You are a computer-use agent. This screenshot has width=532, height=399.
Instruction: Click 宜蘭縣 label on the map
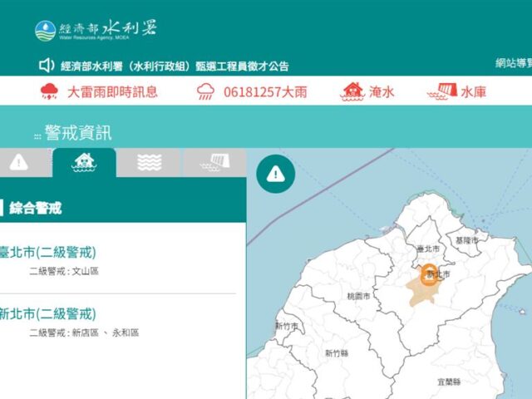pos(449,382)
